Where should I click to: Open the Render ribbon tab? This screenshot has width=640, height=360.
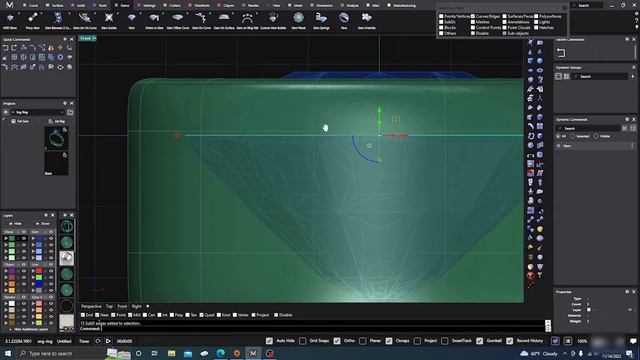(x=251, y=5)
